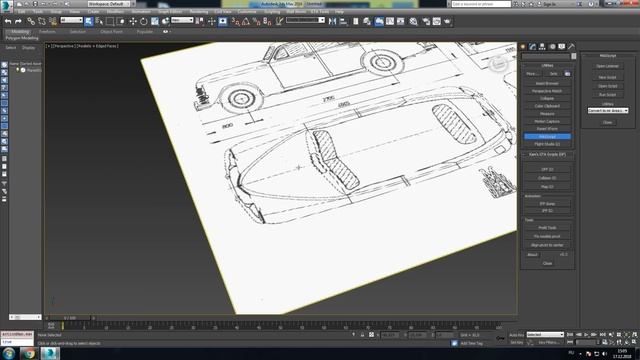
Task: Open the MAXScript Utilities dropdown list
Action: click(x=608, y=111)
